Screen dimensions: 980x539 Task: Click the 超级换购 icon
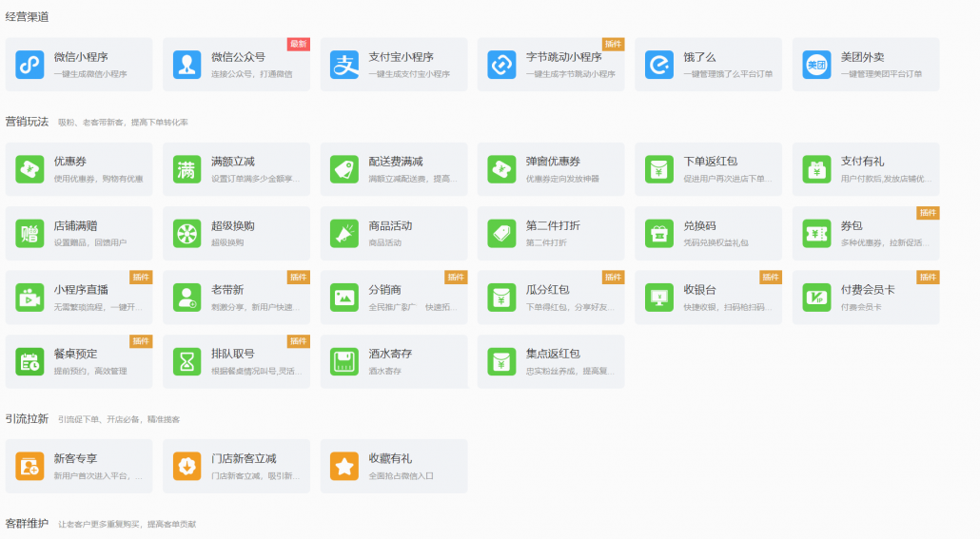pos(187,233)
